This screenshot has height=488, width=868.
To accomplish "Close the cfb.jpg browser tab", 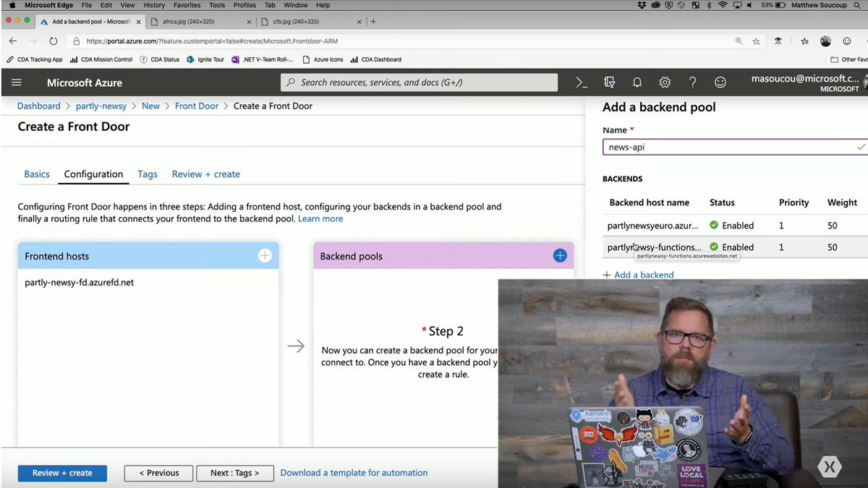I will [x=359, y=22].
